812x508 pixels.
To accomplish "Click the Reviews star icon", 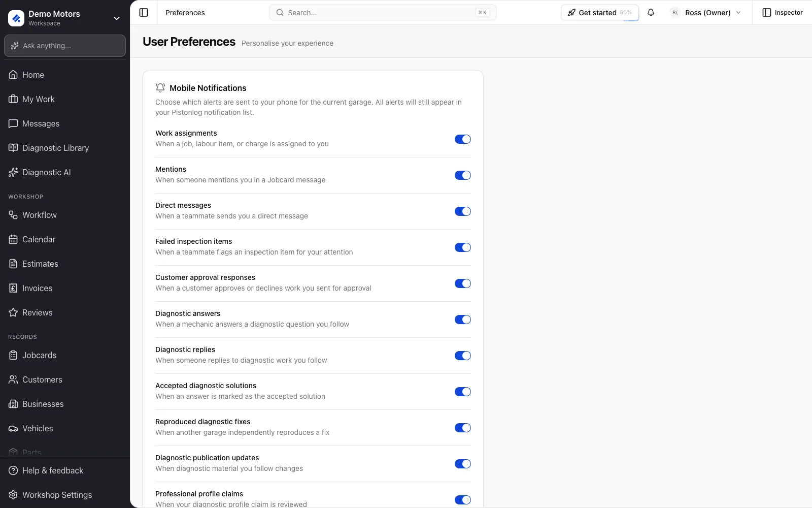I will pyautogui.click(x=13, y=312).
